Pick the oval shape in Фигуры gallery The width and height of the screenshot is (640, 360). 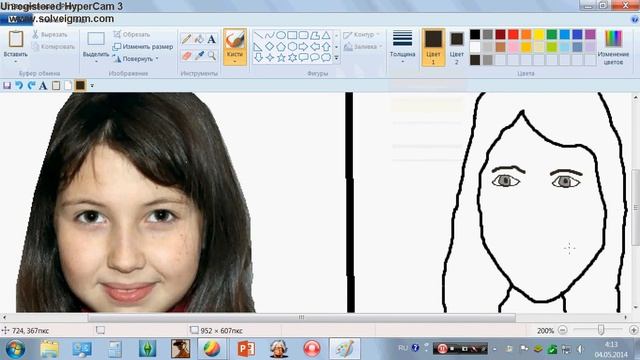[x=281, y=35]
